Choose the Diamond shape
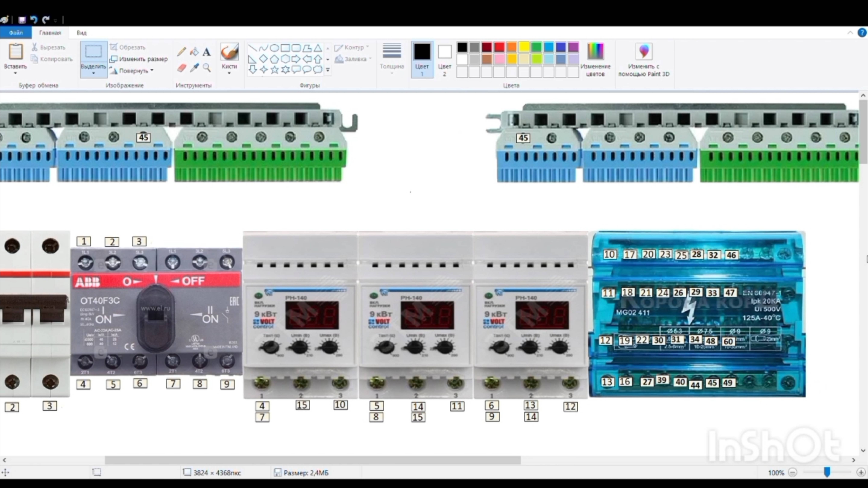The width and height of the screenshot is (868, 488). [x=264, y=59]
